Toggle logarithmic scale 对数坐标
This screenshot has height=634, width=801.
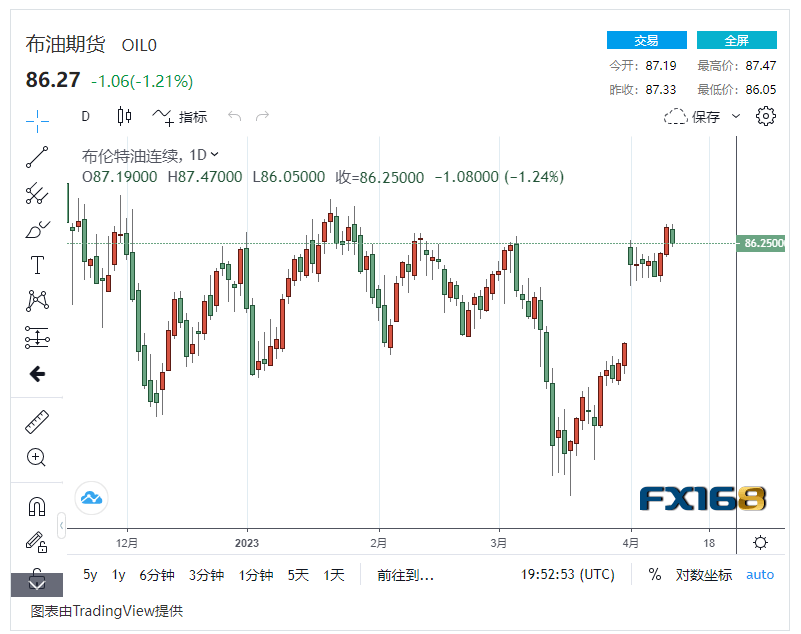coord(704,575)
